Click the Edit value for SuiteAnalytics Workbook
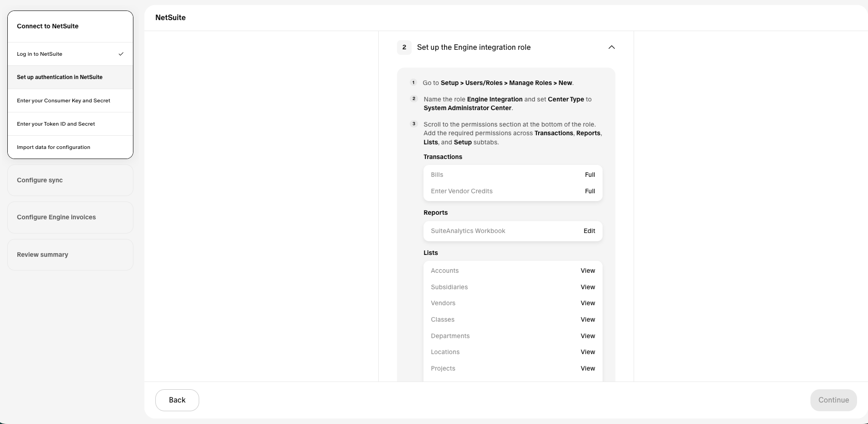The height and width of the screenshot is (424, 868). (x=589, y=231)
